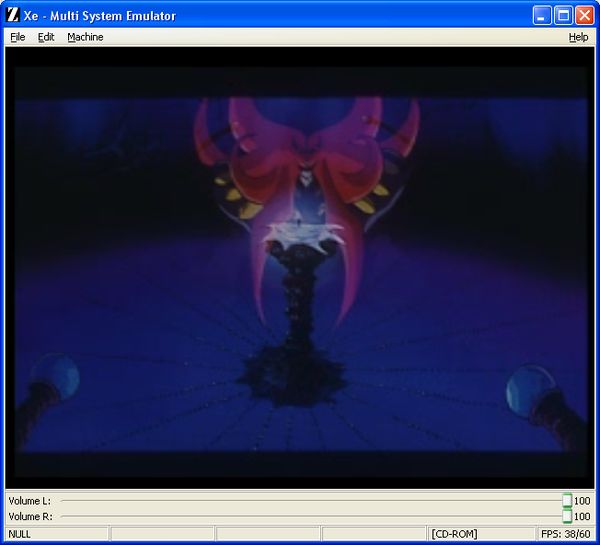The image size is (600, 545).
Task: Click the Volume R slider handle
Action: click(567, 516)
